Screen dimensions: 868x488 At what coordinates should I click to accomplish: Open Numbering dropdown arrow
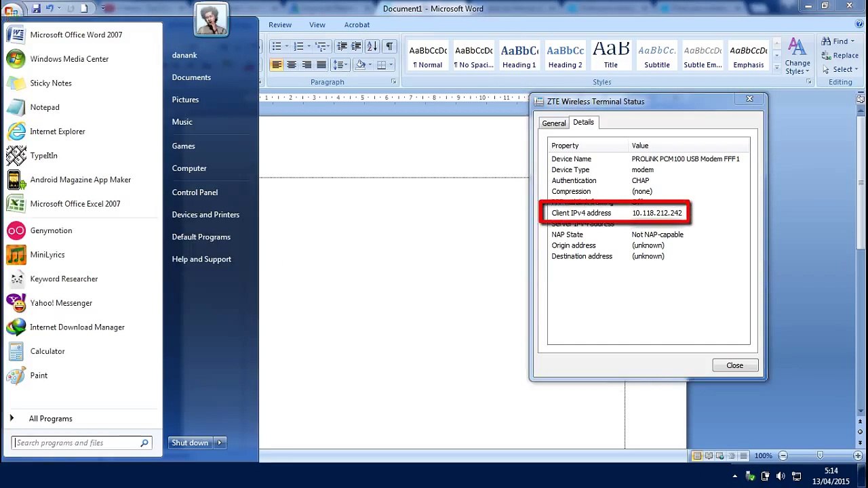pos(309,46)
